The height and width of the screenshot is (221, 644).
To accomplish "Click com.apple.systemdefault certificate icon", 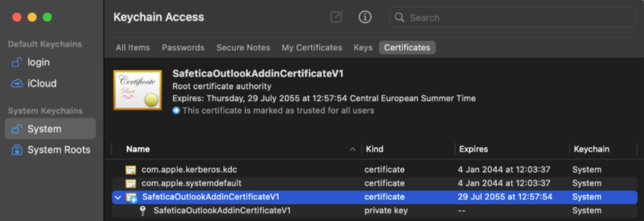I will 130,183.
